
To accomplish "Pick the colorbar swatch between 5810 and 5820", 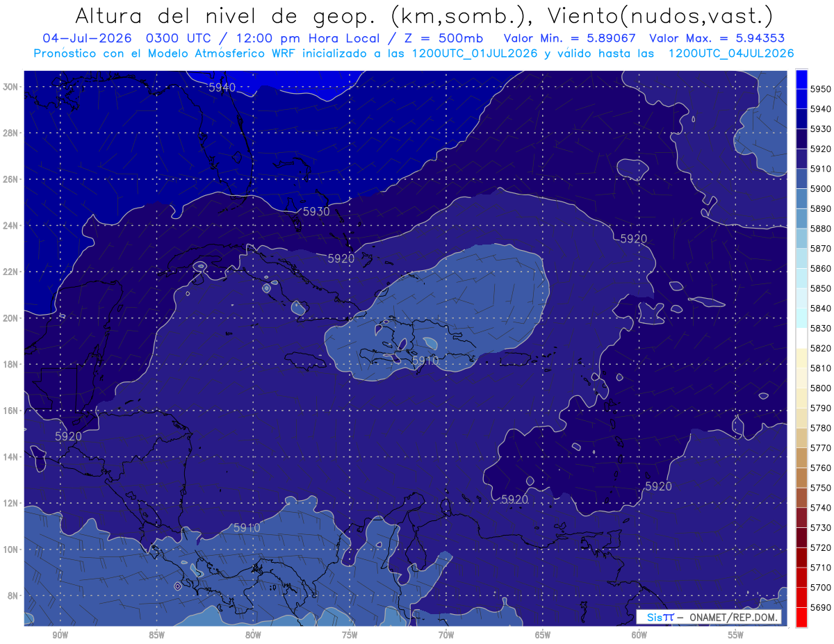I will click(801, 358).
